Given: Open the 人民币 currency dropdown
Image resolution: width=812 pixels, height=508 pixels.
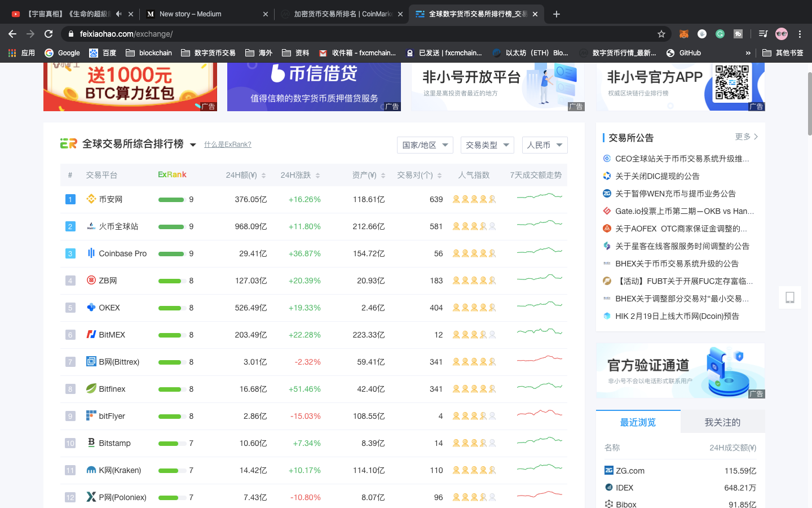Looking at the screenshot, I should click(545, 145).
